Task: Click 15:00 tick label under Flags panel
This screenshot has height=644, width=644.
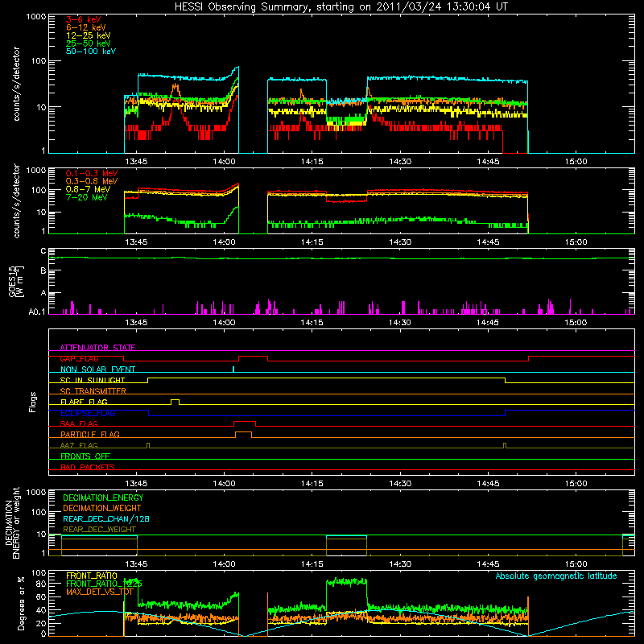Action: click(x=576, y=484)
